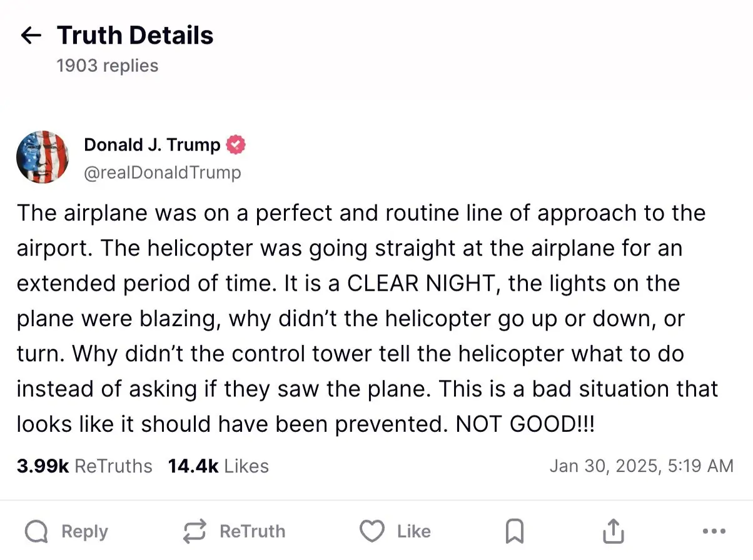This screenshot has height=560, width=753.
Task: Click the Jan 30, 2025 timestamp
Action: coord(642,466)
